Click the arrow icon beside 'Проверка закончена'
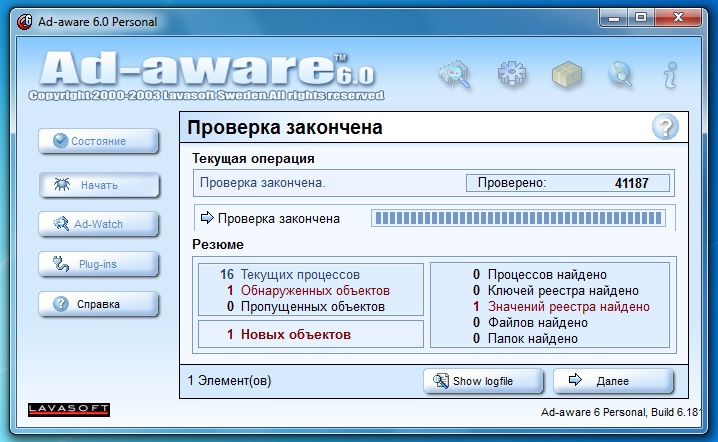 click(x=207, y=218)
